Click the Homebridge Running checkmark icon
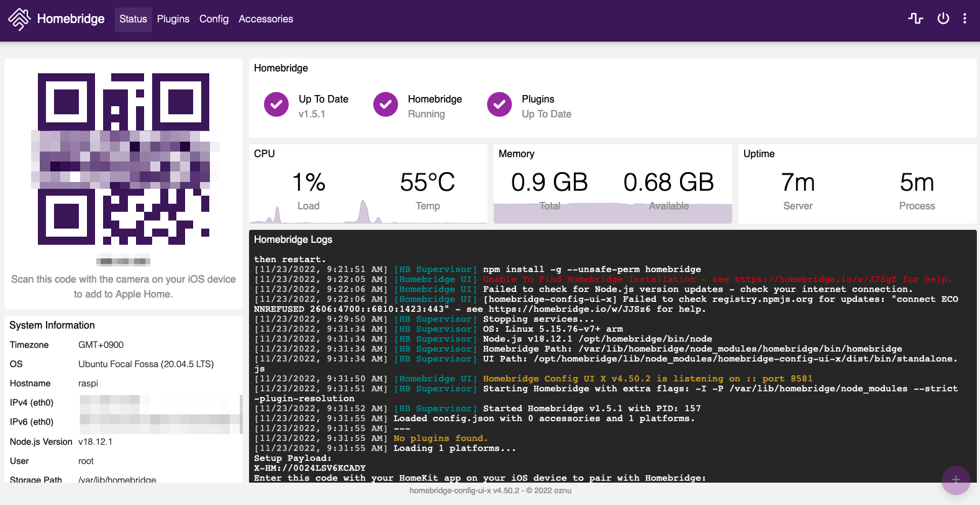The image size is (980, 505). (386, 105)
